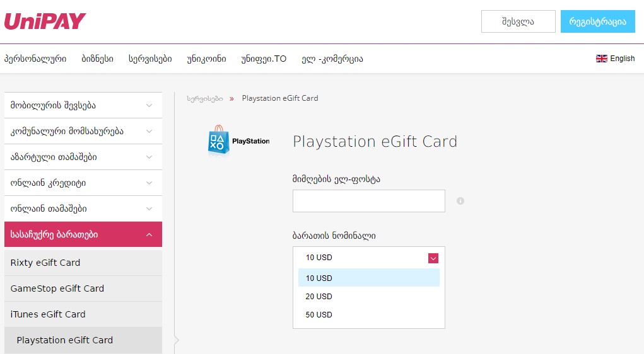Viewport: 644px width, 354px height.
Task: Click the recipient email input field
Action: [369, 201]
